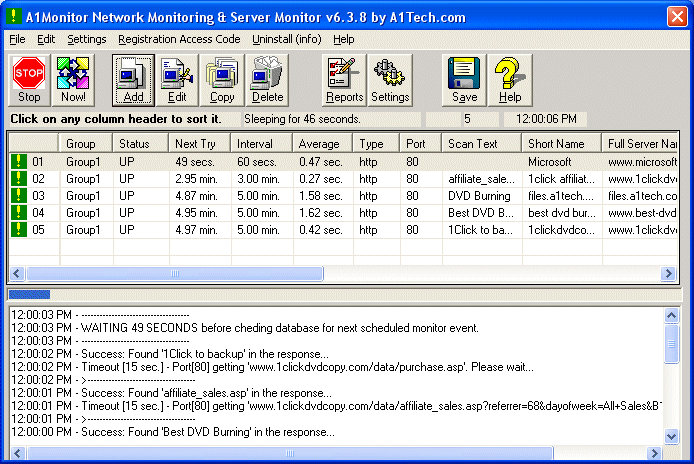The width and height of the screenshot is (694, 464).
Task: Select the 'Best DVD B...' scan text cell
Action: tap(482, 213)
